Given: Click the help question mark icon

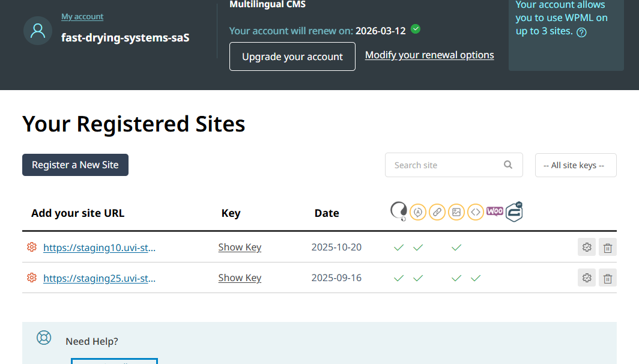Looking at the screenshot, I should (581, 32).
